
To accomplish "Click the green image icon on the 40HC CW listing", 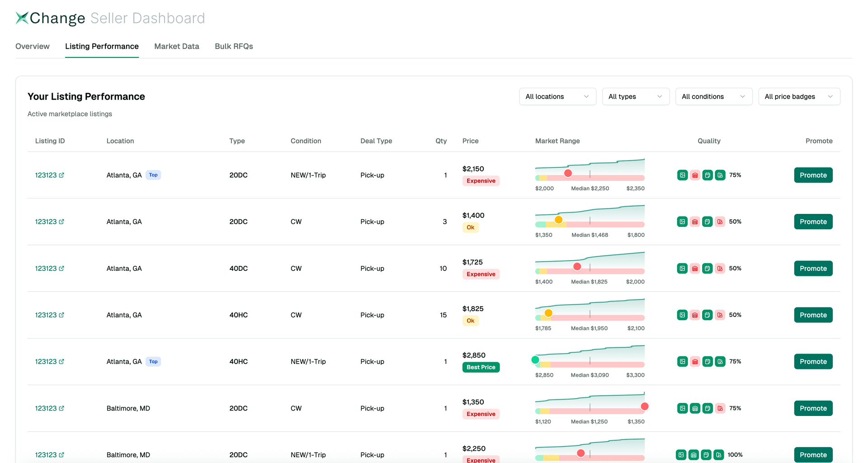I will point(682,315).
